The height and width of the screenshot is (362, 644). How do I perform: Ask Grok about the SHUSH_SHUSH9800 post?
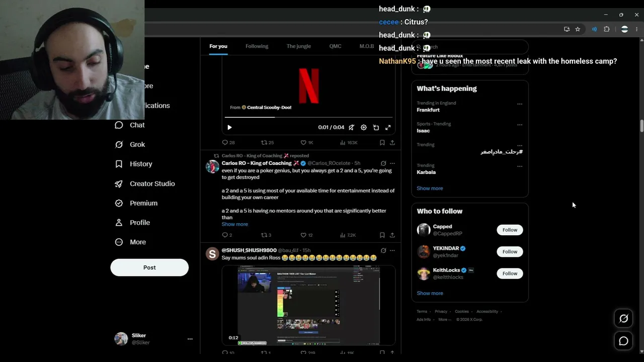point(383,250)
